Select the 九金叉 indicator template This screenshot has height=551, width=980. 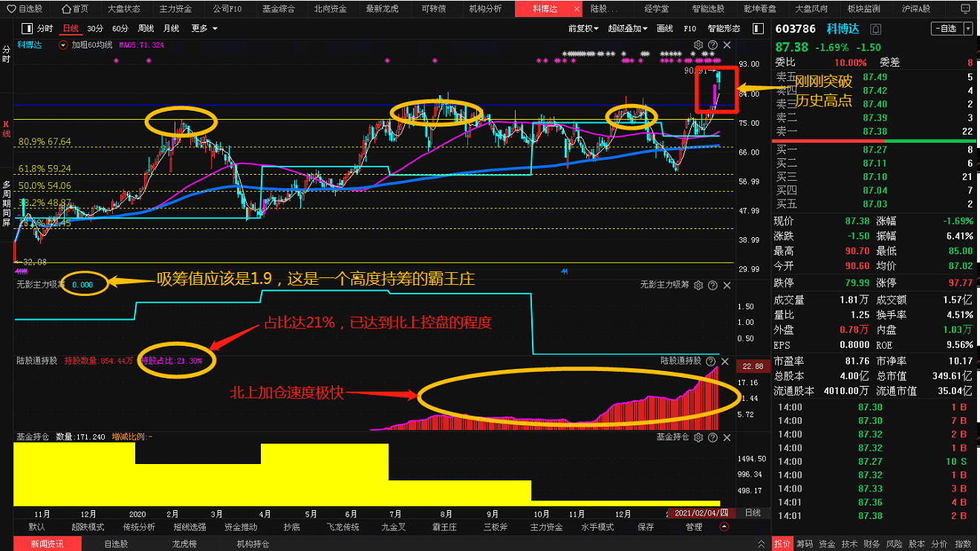click(394, 526)
